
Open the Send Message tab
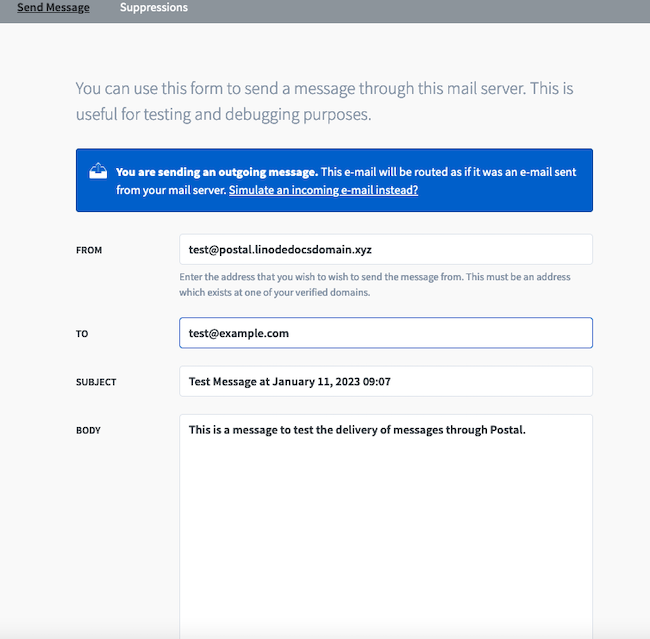tap(53, 8)
